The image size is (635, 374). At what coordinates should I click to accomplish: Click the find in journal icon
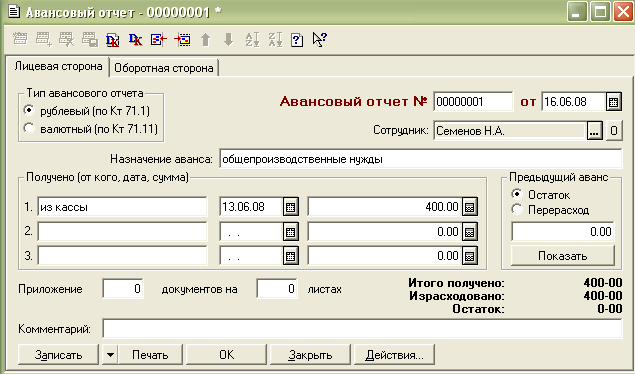182,39
